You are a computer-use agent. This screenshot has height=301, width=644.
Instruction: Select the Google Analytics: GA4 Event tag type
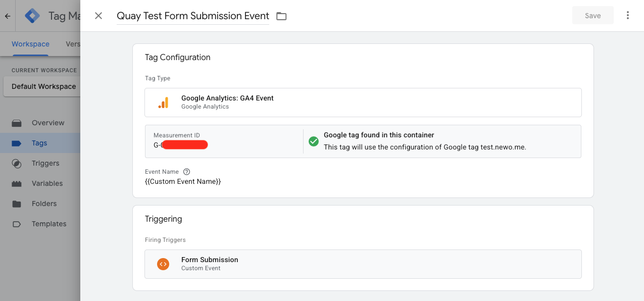tap(363, 103)
